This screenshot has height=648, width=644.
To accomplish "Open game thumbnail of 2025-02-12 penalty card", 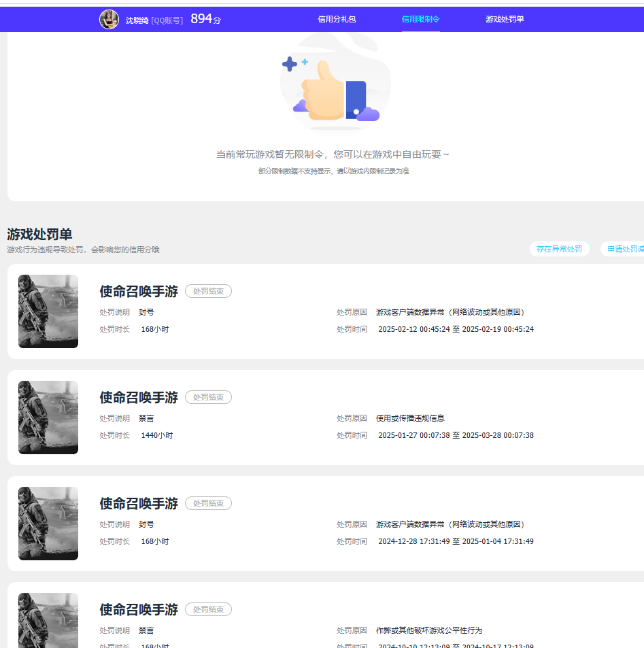I will click(x=48, y=311).
